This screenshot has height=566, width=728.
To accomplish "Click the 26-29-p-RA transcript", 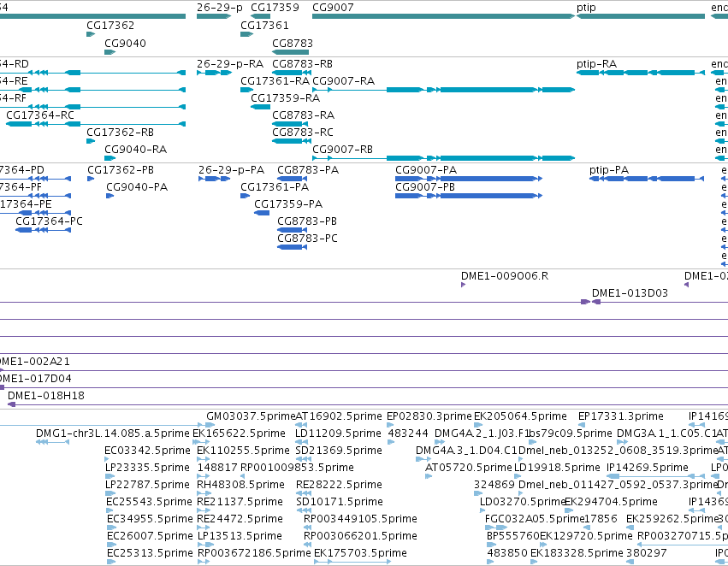I will [214, 73].
